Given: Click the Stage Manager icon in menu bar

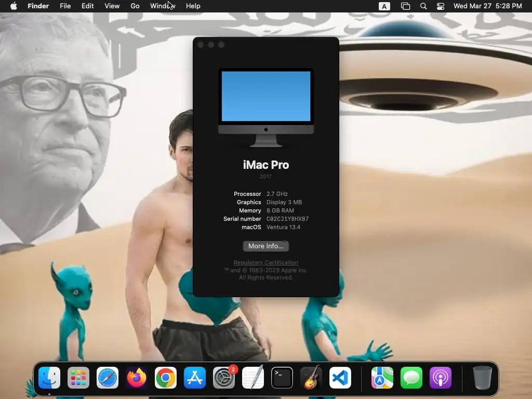Looking at the screenshot, I should [405, 6].
